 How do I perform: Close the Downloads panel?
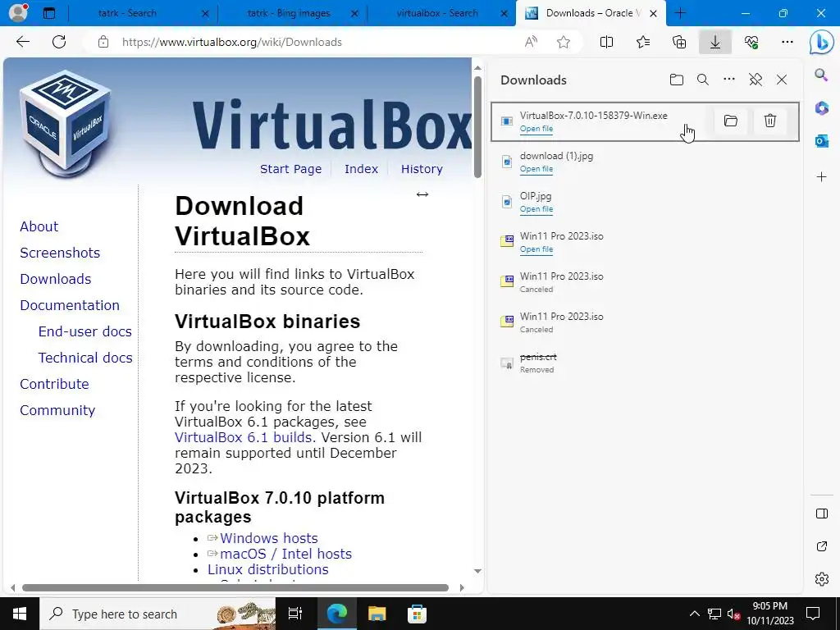coord(782,80)
